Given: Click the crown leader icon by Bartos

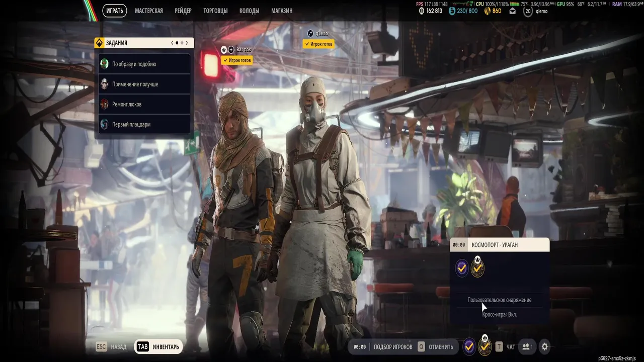Looking at the screenshot, I should 224,50.
